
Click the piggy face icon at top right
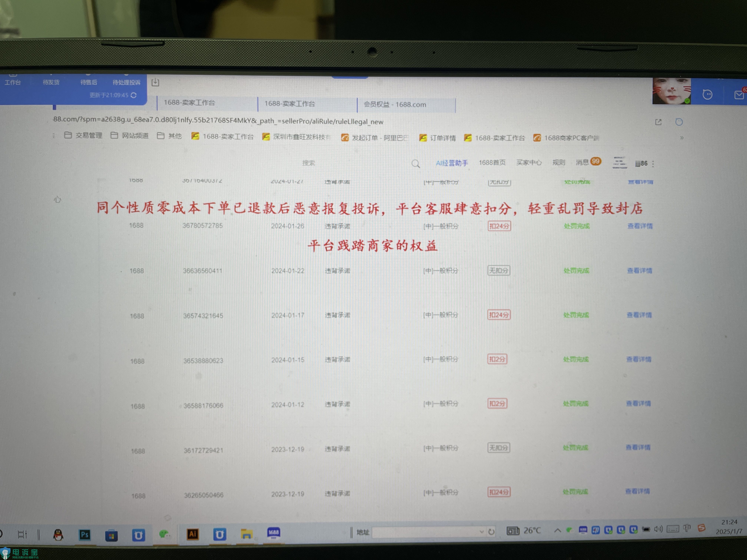708,94
